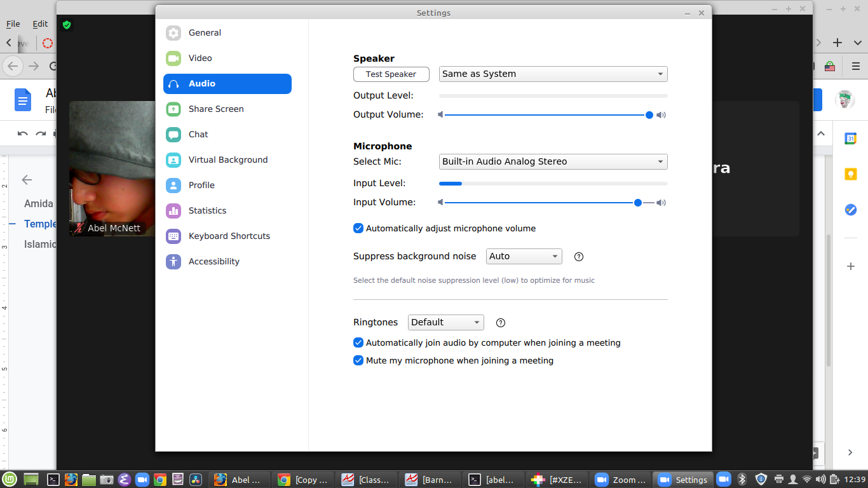Open the Select Mic dropdown
This screenshot has width=868, height=488.
(x=553, y=162)
